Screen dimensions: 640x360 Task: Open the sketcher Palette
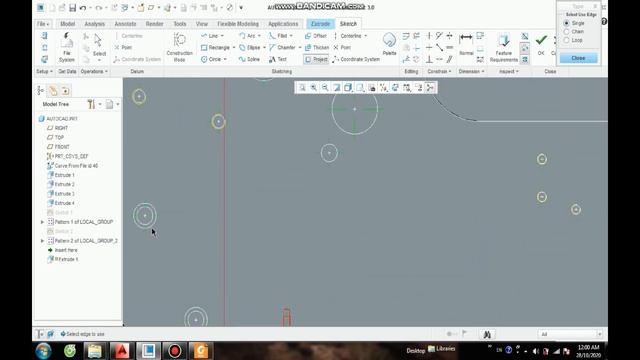point(389,44)
